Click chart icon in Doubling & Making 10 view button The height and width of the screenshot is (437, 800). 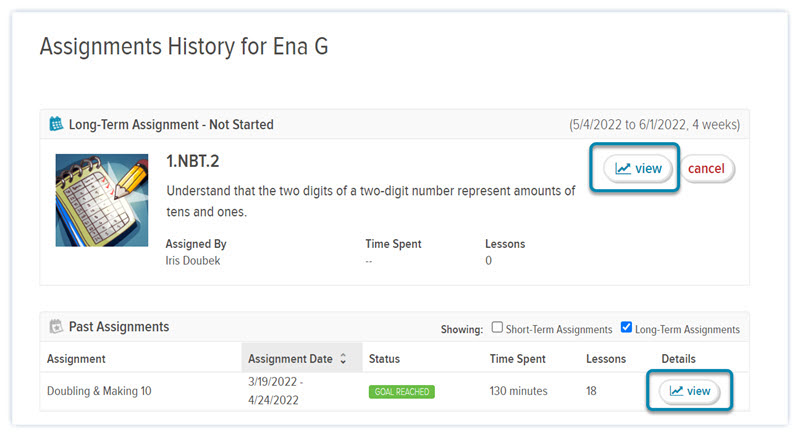677,391
